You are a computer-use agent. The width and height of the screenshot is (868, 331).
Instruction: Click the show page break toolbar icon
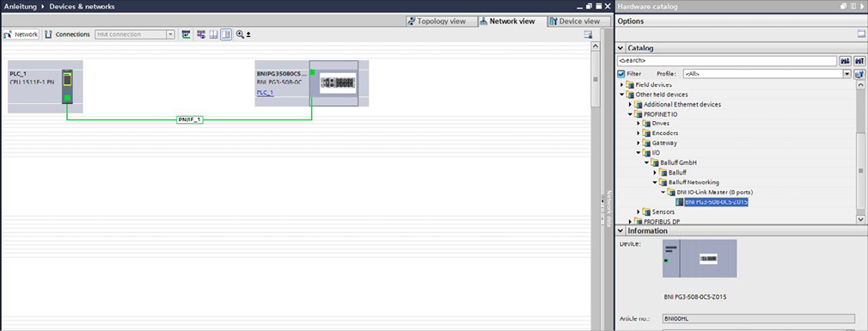[213, 34]
